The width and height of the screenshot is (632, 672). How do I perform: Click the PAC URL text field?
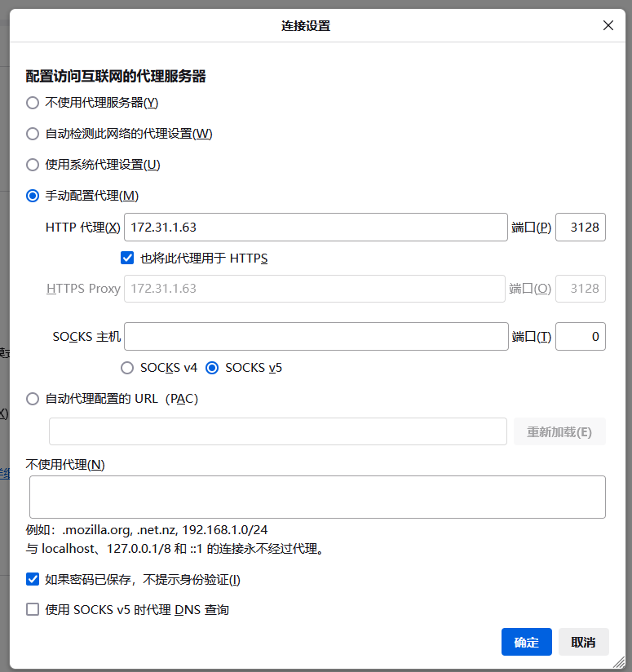pos(277,431)
